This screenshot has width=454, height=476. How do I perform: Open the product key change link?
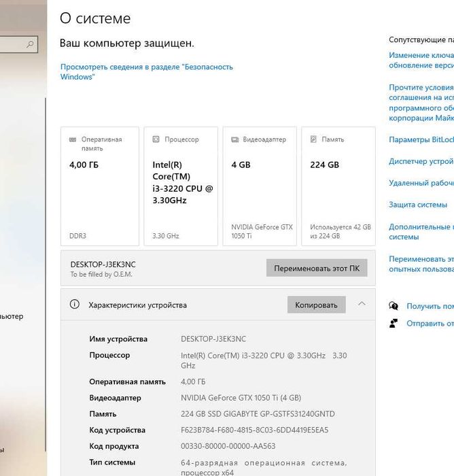(x=421, y=60)
